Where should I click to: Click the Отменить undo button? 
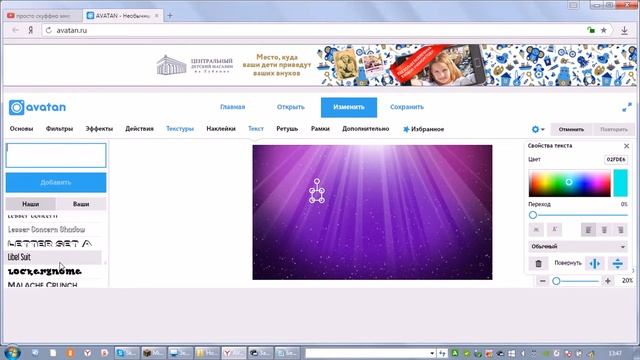pyautogui.click(x=571, y=129)
